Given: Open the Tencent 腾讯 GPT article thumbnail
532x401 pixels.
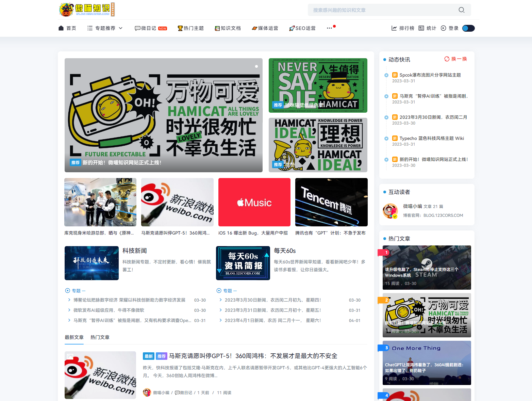Looking at the screenshot, I should tap(331, 202).
